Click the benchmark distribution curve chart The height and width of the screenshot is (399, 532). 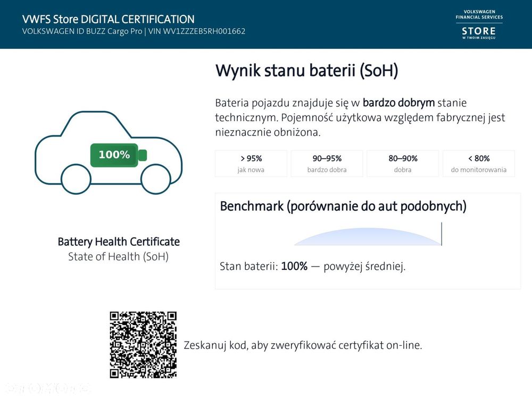pyautogui.click(x=368, y=236)
